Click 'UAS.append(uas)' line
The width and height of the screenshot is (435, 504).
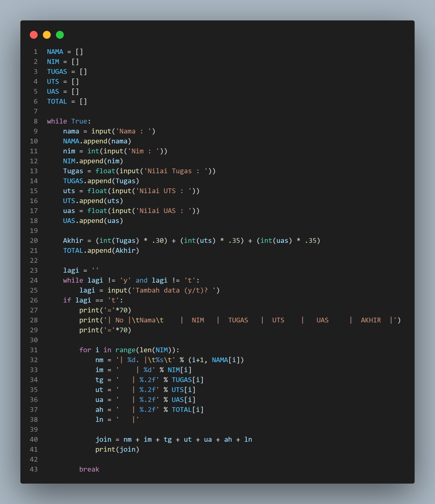93,221
